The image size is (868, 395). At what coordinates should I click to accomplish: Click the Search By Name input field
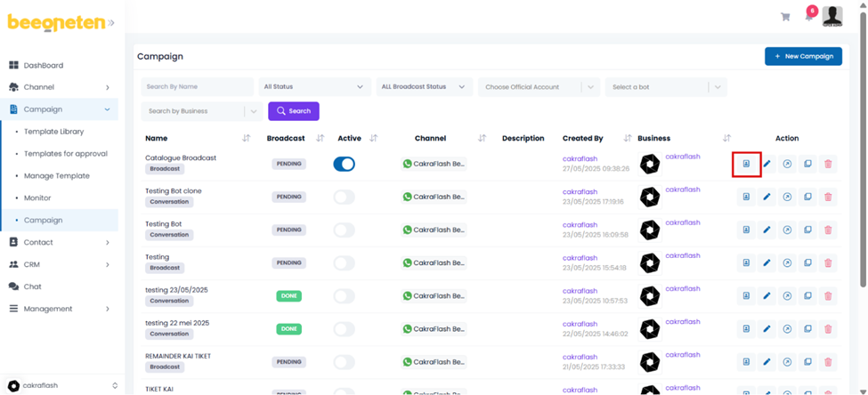point(197,87)
